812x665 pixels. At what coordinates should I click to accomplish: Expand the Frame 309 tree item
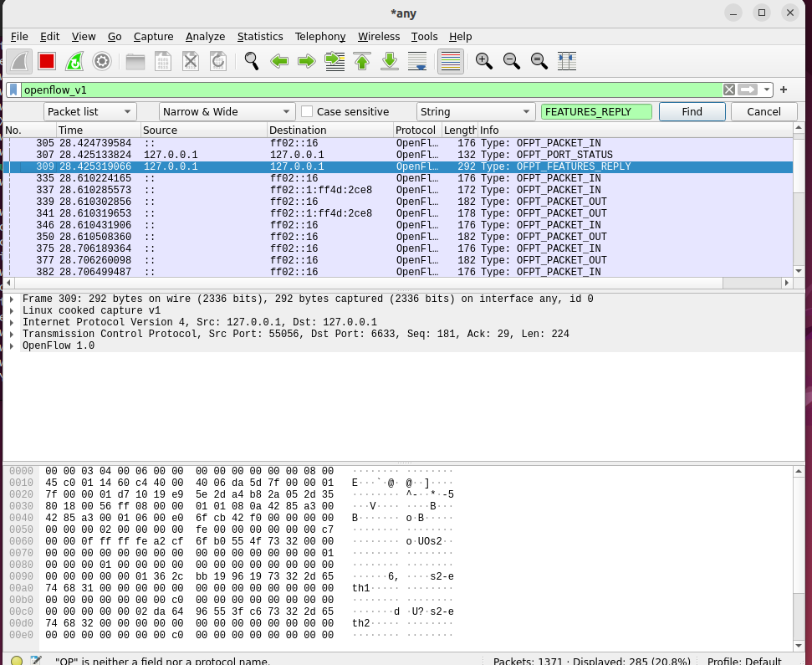click(12, 299)
